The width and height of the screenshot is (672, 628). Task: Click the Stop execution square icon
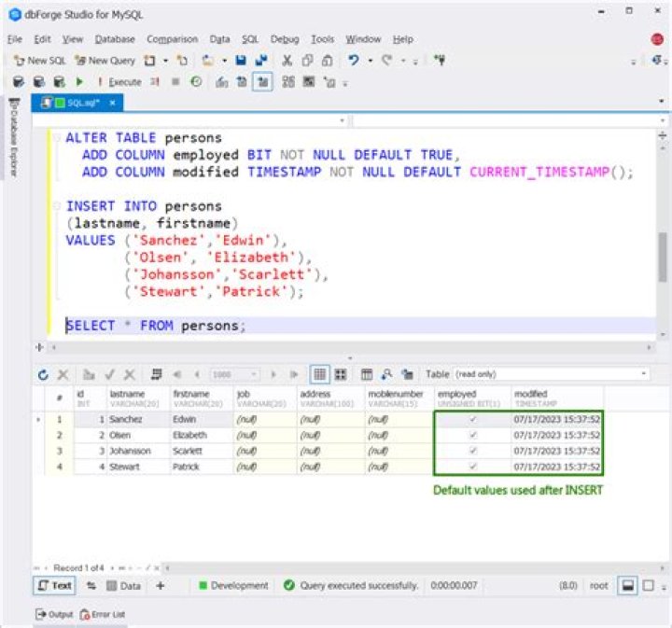click(x=175, y=81)
